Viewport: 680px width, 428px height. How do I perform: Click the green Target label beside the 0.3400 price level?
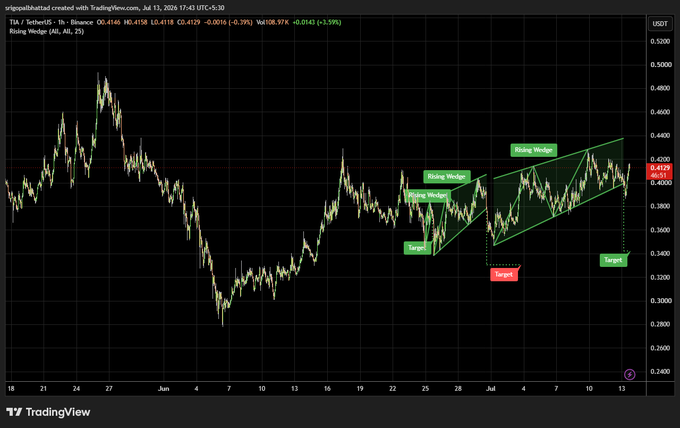[613, 260]
